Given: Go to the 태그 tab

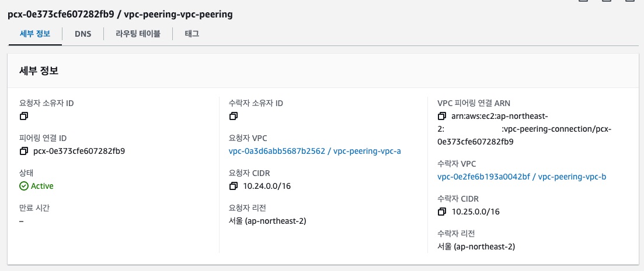Looking at the screenshot, I should (x=192, y=34).
